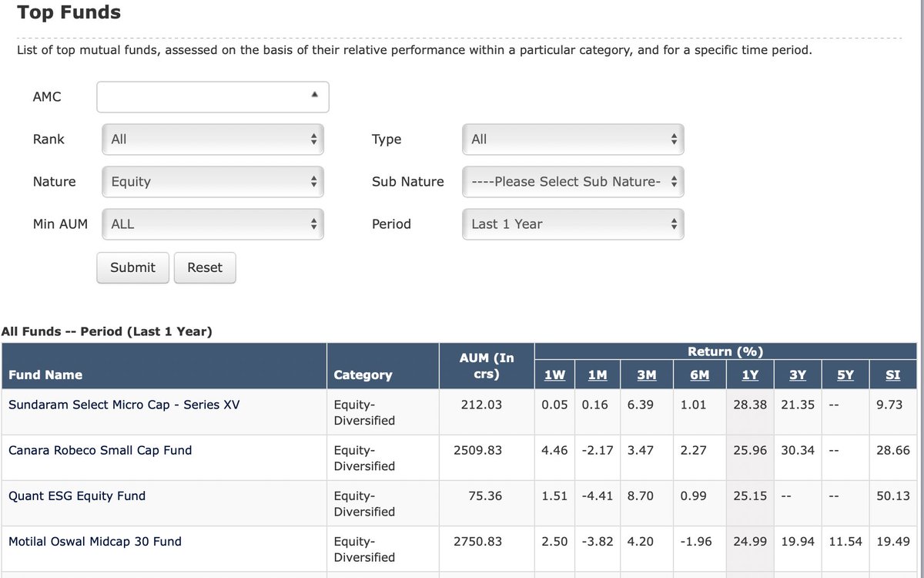
Task: Click the AUM (In crs) column header
Action: [x=486, y=366]
